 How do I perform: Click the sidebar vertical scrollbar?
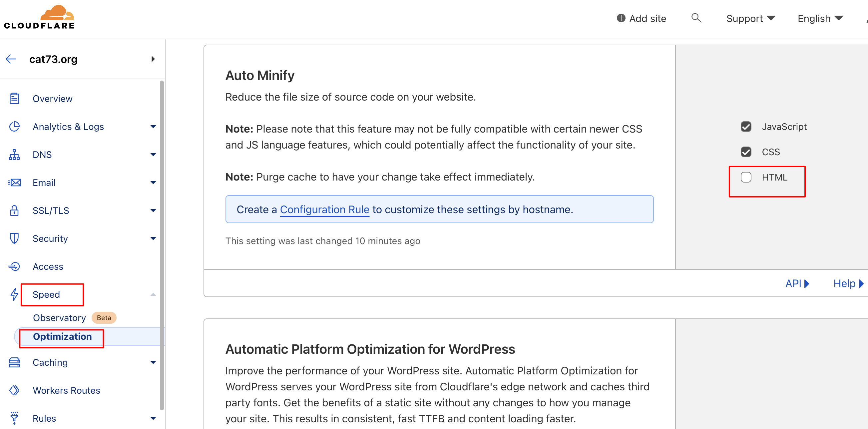coord(162,245)
